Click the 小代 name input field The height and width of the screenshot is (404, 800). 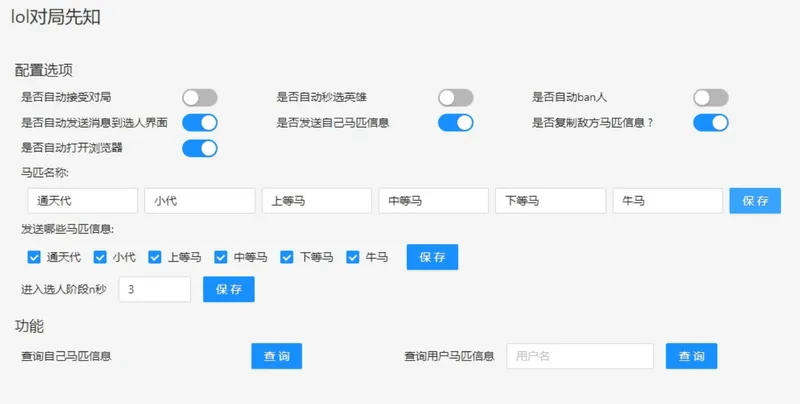click(x=199, y=201)
